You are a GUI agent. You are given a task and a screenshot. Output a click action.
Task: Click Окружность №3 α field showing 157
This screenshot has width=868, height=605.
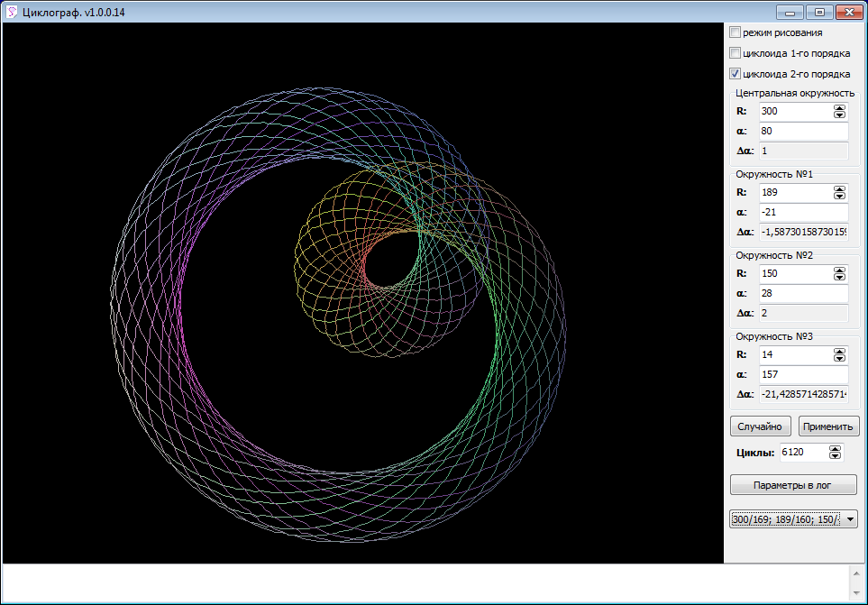pos(804,375)
